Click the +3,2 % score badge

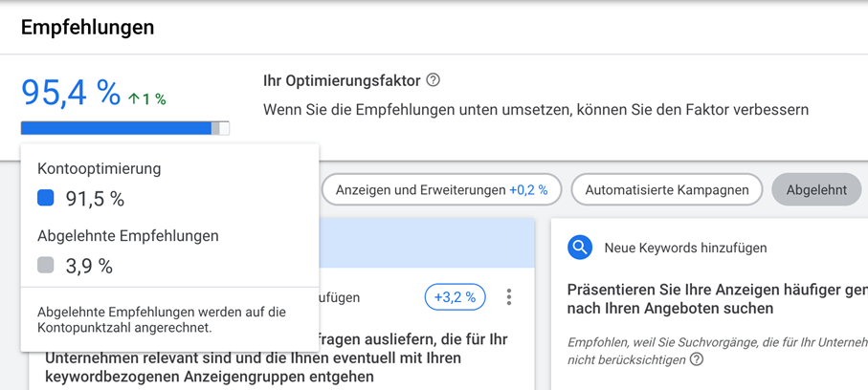[455, 297]
